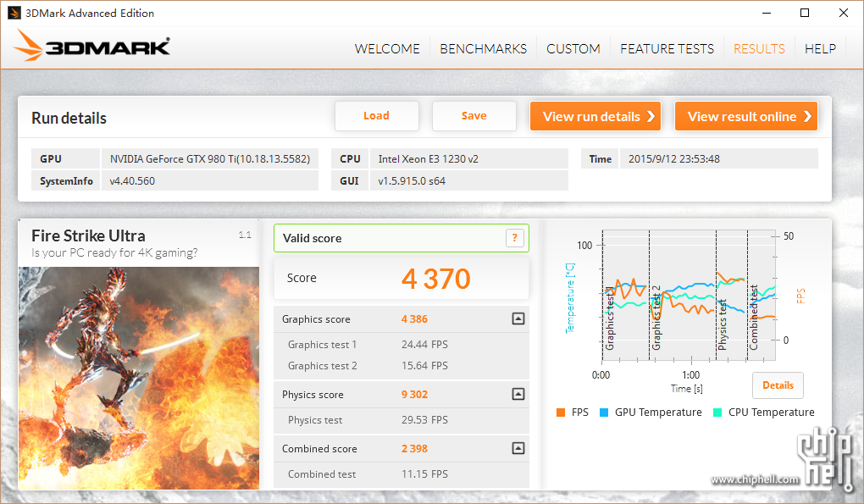864x504 pixels.
Task: Collapse the Graphics score section
Action: coord(518,319)
